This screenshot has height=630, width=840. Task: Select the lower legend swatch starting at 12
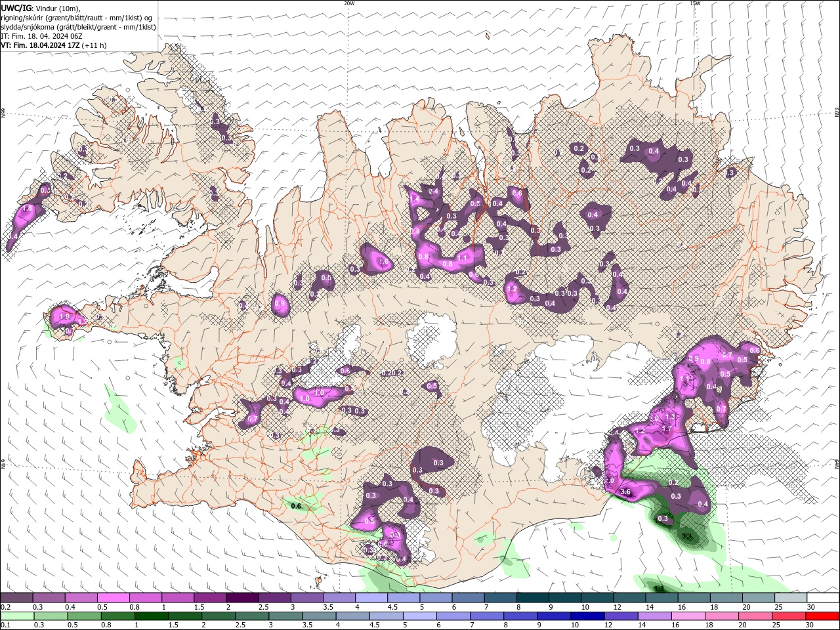click(x=621, y=616)
